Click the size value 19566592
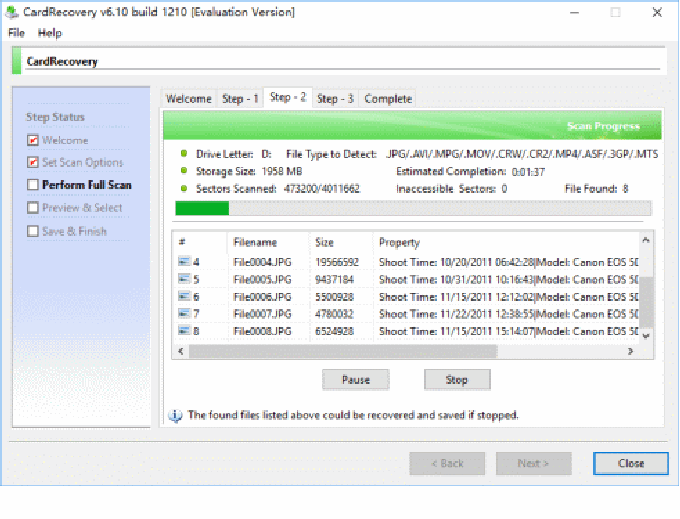 tap(337, 262)
